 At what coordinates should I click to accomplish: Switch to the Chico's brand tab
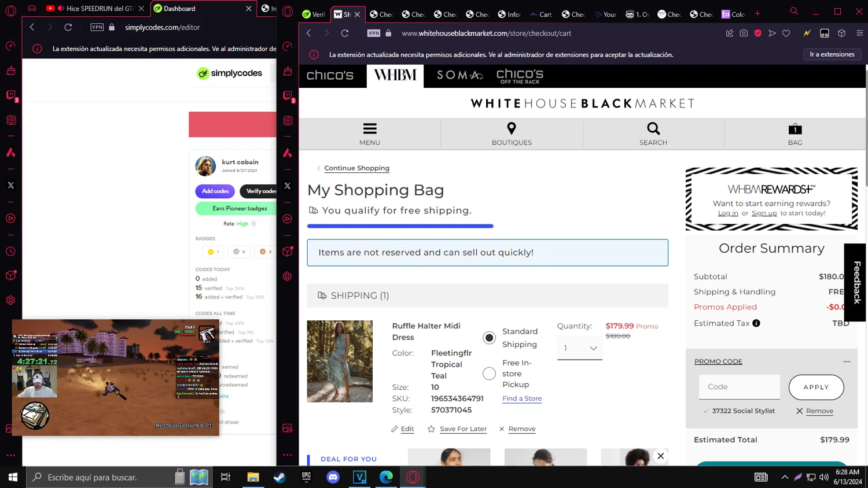[330, 75]
